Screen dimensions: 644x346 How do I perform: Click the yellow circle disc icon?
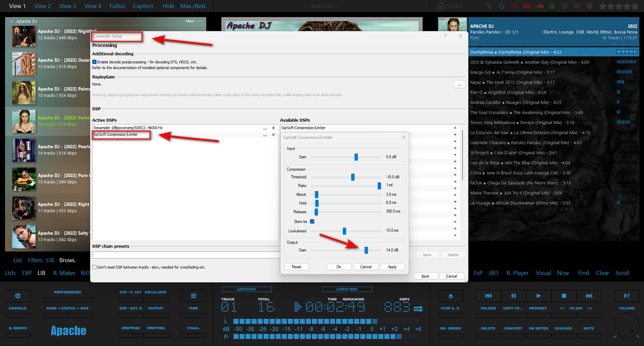(565, 6)
